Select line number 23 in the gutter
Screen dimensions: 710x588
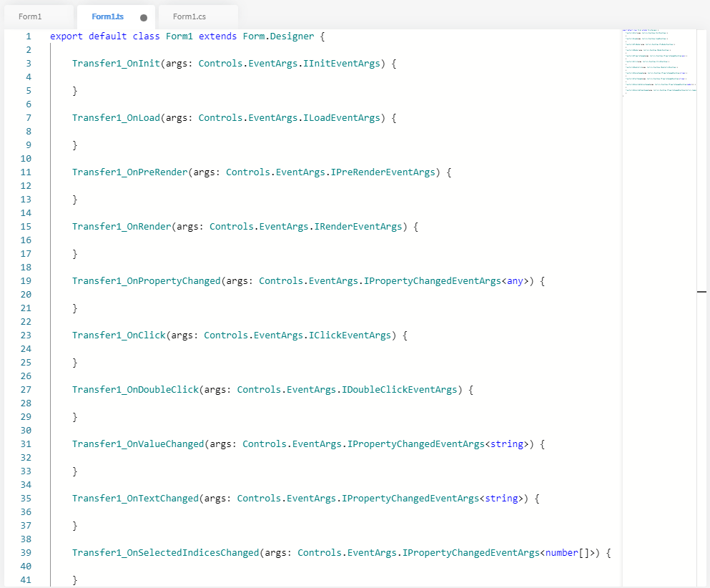(x=26, y=335)
